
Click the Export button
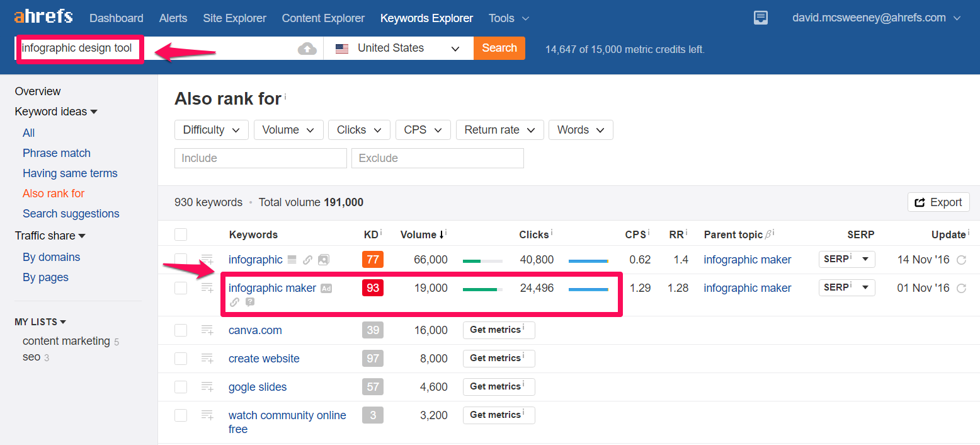coord(938,202)
